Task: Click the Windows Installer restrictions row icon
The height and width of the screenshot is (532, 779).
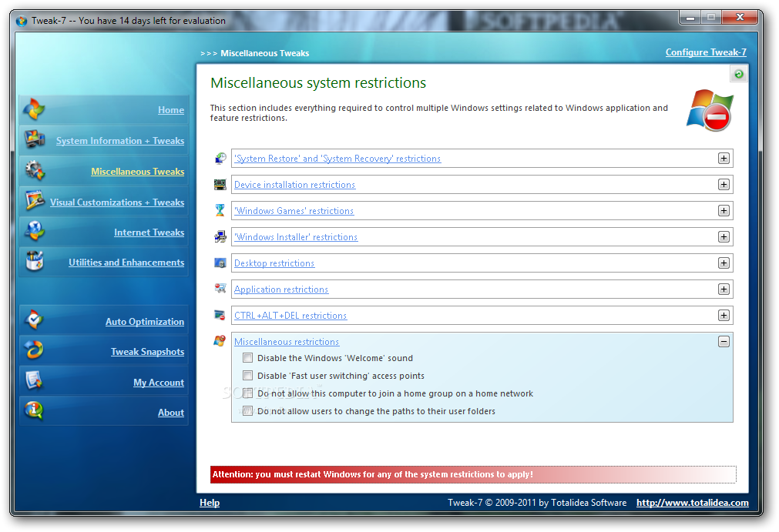Action: 220,236
